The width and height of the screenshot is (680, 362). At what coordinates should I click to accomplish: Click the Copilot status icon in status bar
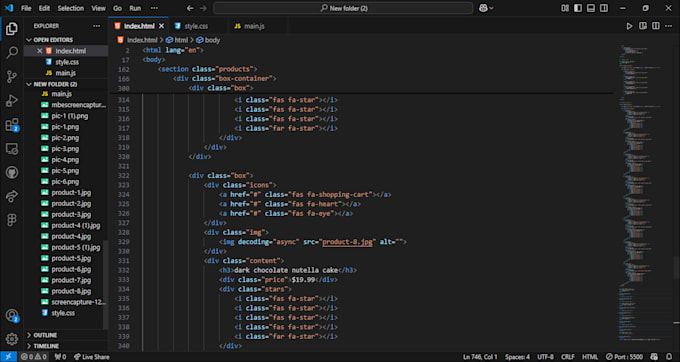tap(654, 357)
